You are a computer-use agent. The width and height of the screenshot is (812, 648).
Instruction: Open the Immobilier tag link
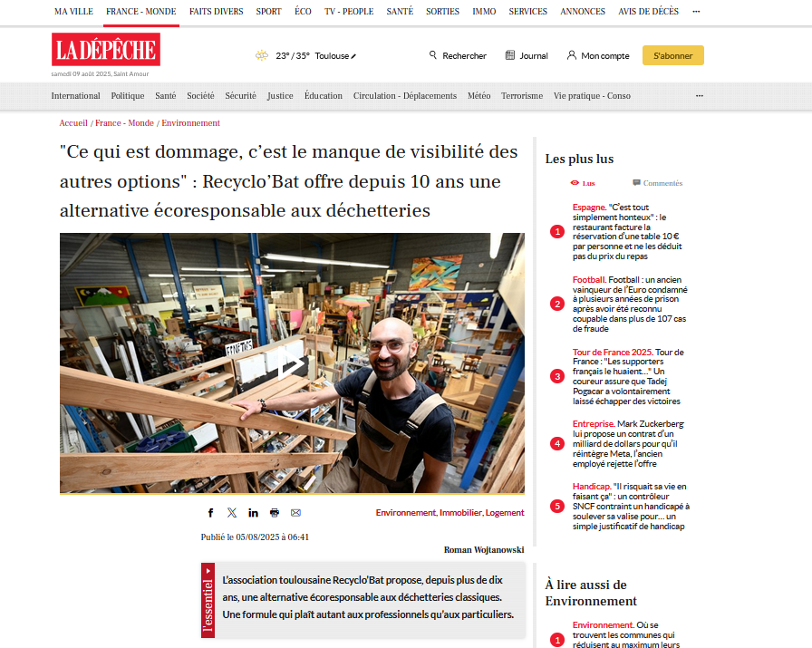click(461, 513)
